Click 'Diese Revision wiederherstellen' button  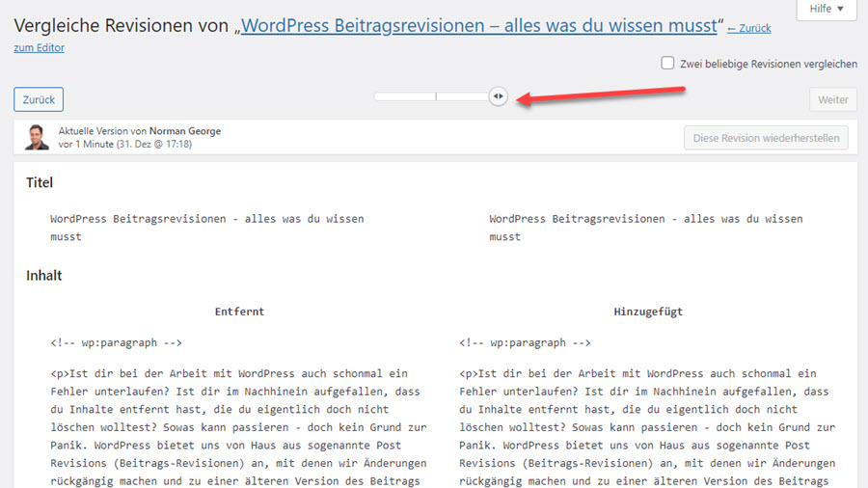pos(766,138)
